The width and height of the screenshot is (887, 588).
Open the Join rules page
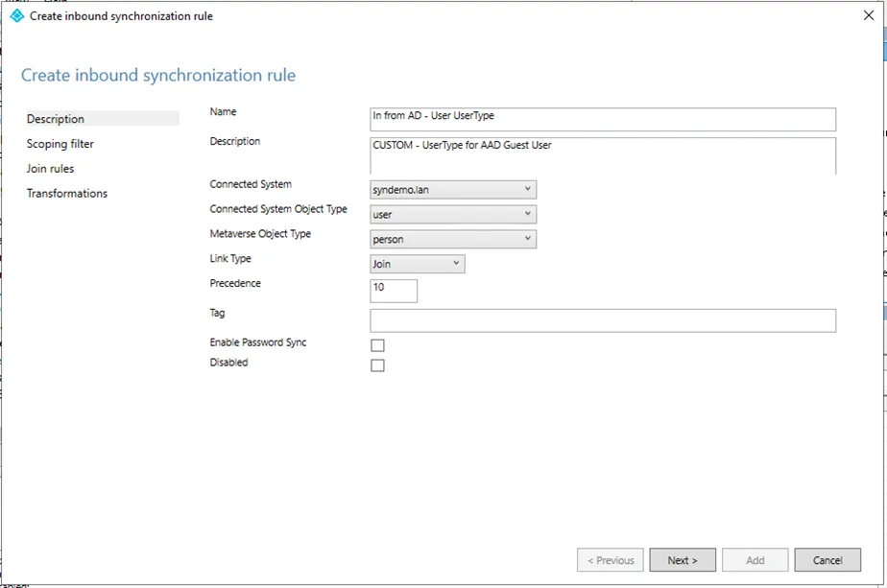[x=51, y=169]
